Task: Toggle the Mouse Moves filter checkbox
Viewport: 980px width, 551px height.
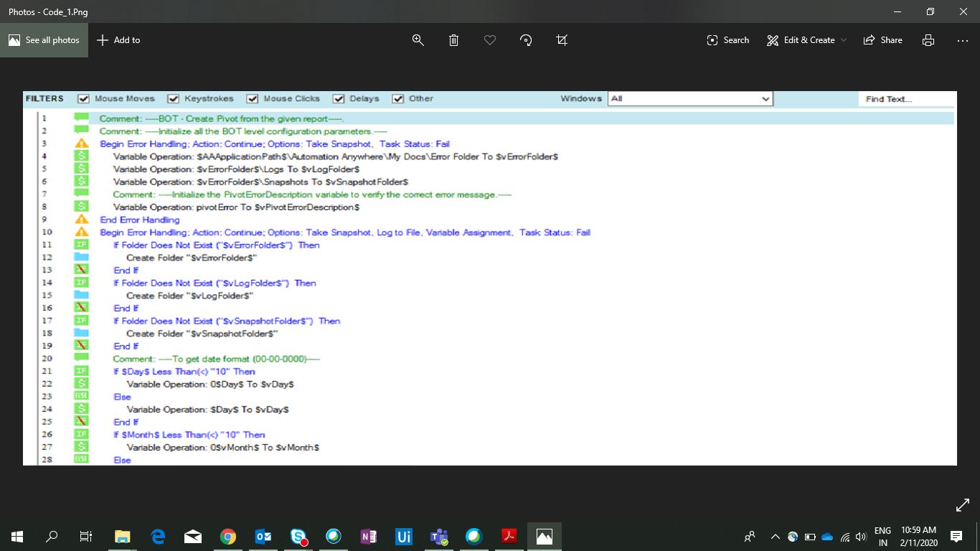Action: (84, 99)
